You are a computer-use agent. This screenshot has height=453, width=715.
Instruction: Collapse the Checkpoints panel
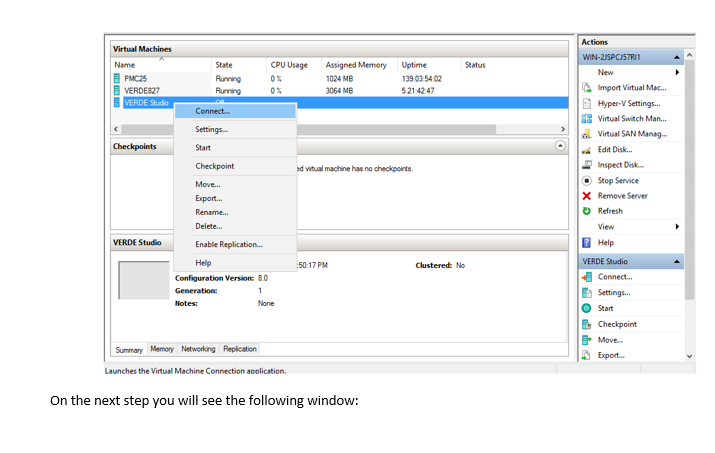(560, 146)
